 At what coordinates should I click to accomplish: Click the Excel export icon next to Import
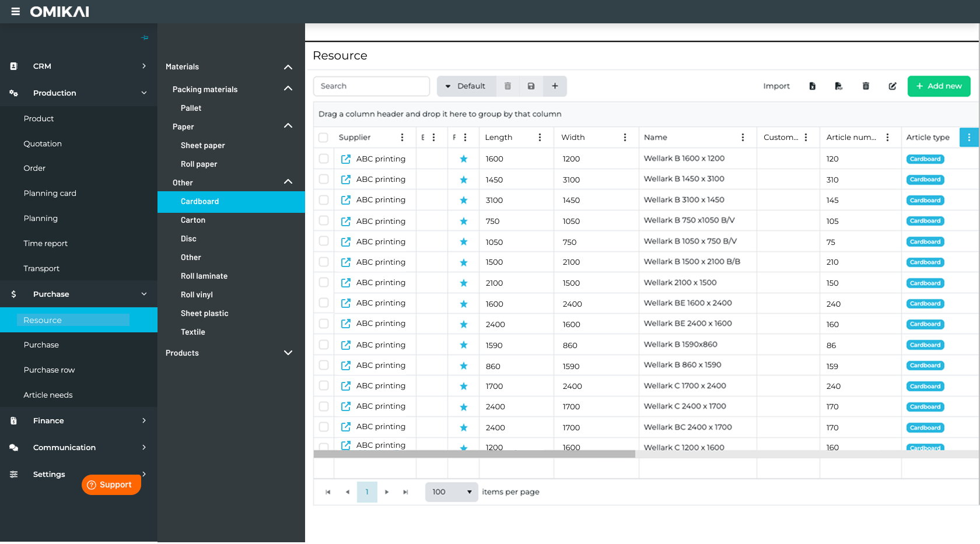tap(812, 86)
